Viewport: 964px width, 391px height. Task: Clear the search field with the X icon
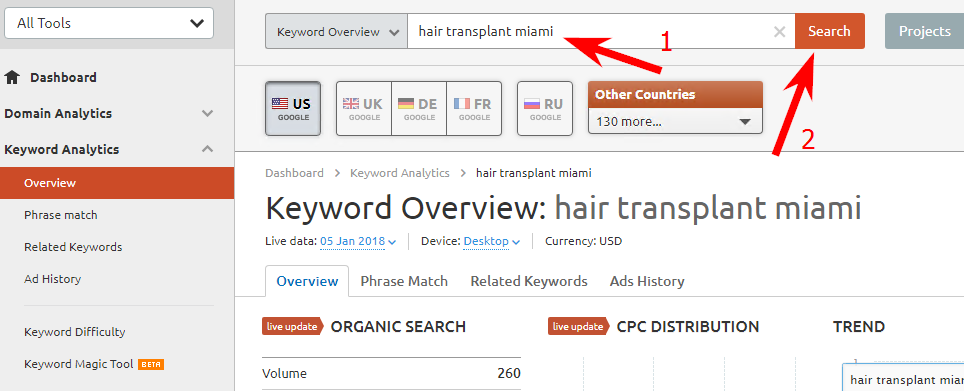tap(779, 32)
